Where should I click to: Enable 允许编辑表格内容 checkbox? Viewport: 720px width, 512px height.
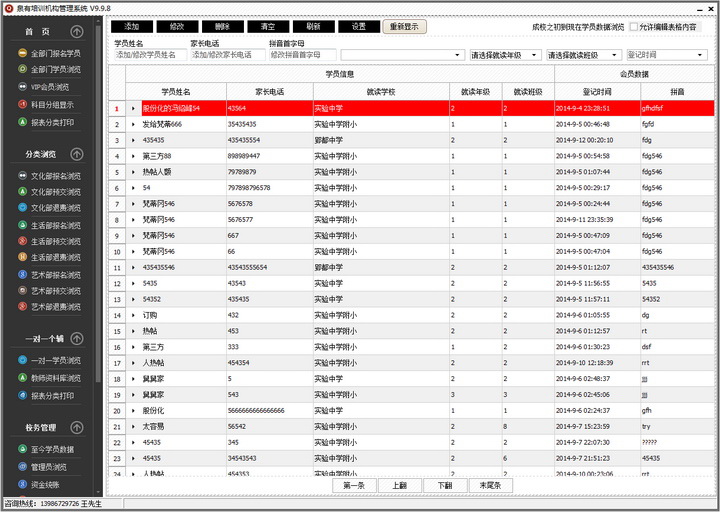tap(634, 27)
